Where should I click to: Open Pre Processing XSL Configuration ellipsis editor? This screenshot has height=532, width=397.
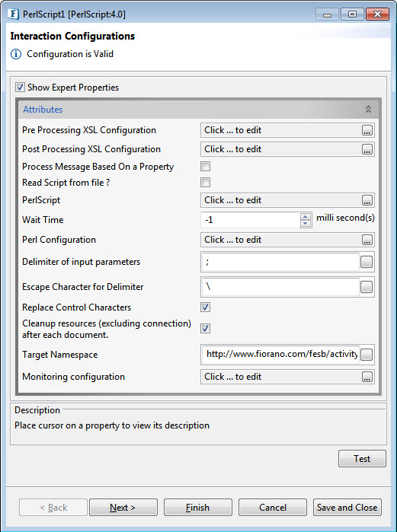[x=367, y=130]
